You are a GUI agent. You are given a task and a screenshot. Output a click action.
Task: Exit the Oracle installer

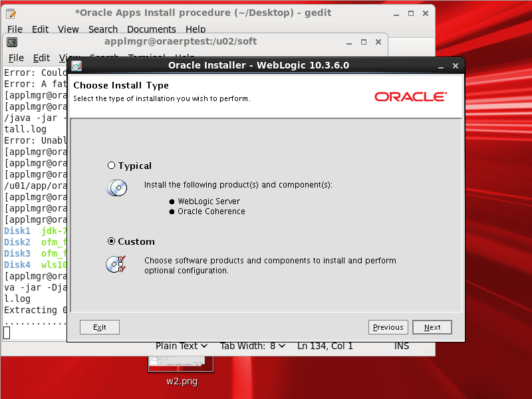(x=99, y=327)
